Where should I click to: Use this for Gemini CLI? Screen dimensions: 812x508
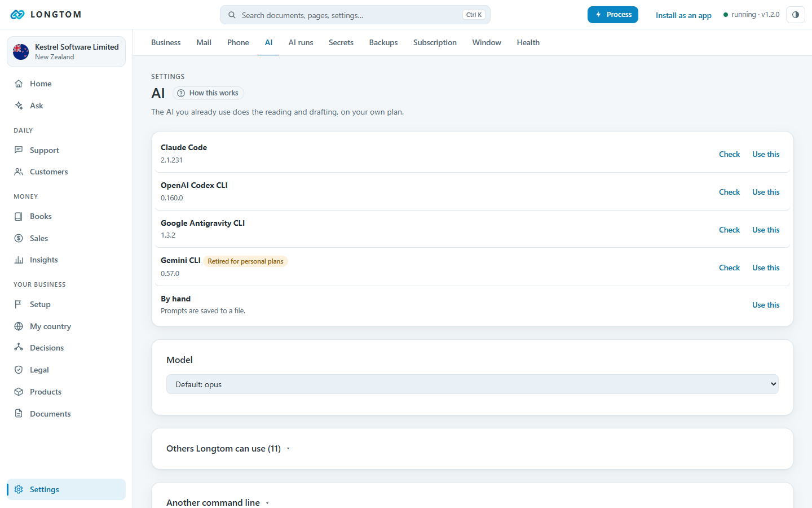[766, 268]
